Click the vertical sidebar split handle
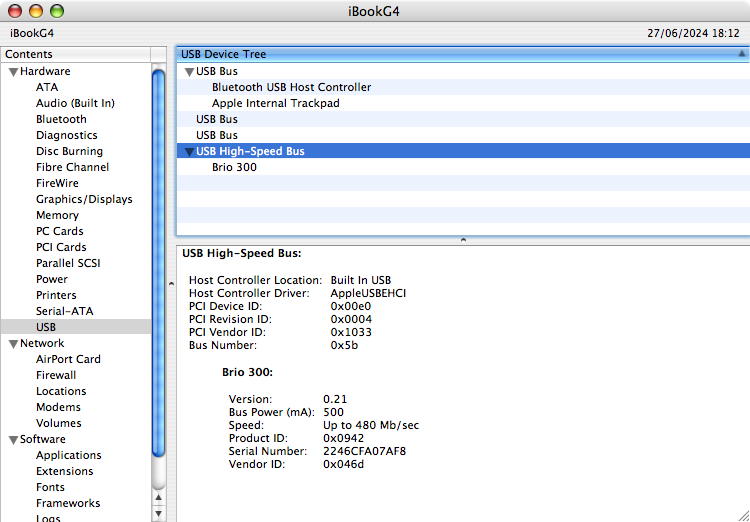Image resolution: width=750 pixels, height=522 pixels. tap(171, 284)
